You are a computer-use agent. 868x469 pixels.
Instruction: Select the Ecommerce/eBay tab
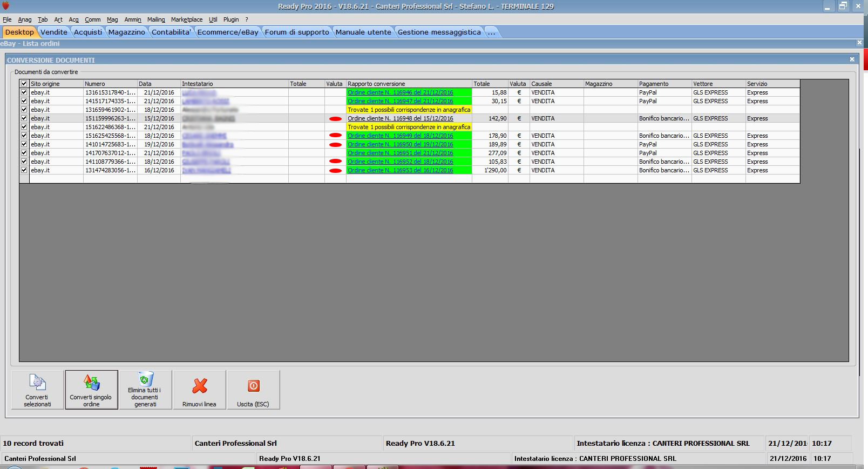(x=228, y=32)
